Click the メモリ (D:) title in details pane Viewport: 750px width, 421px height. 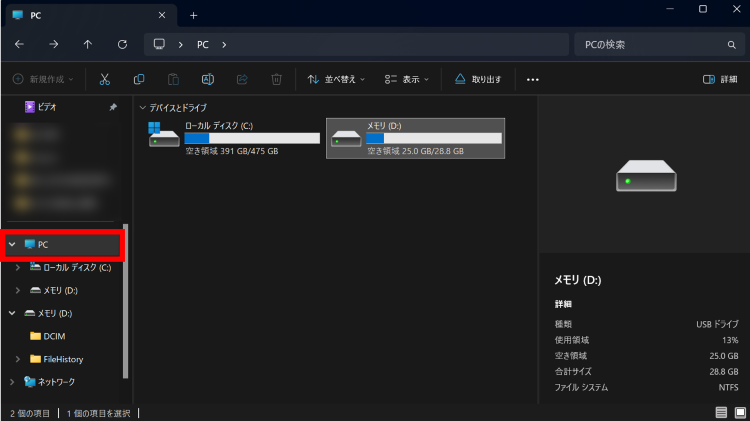[577, 280]
